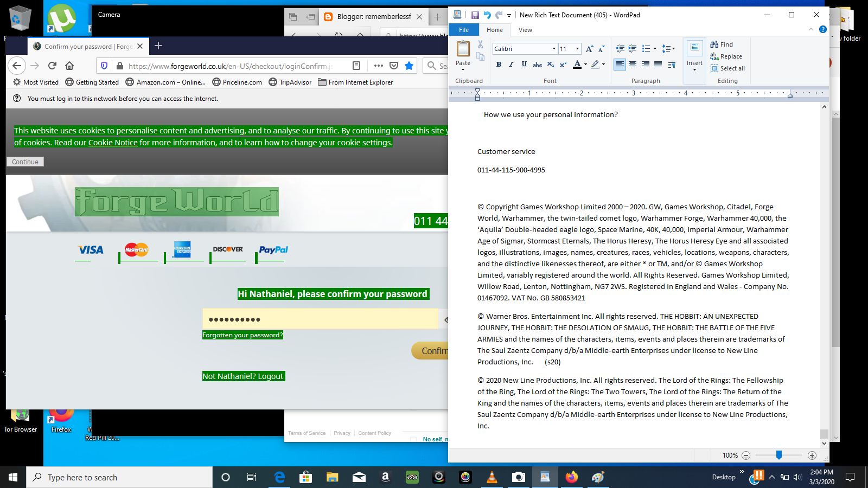
Task: Open File Explorer from the taskbar
Action: tap(332, 477)
